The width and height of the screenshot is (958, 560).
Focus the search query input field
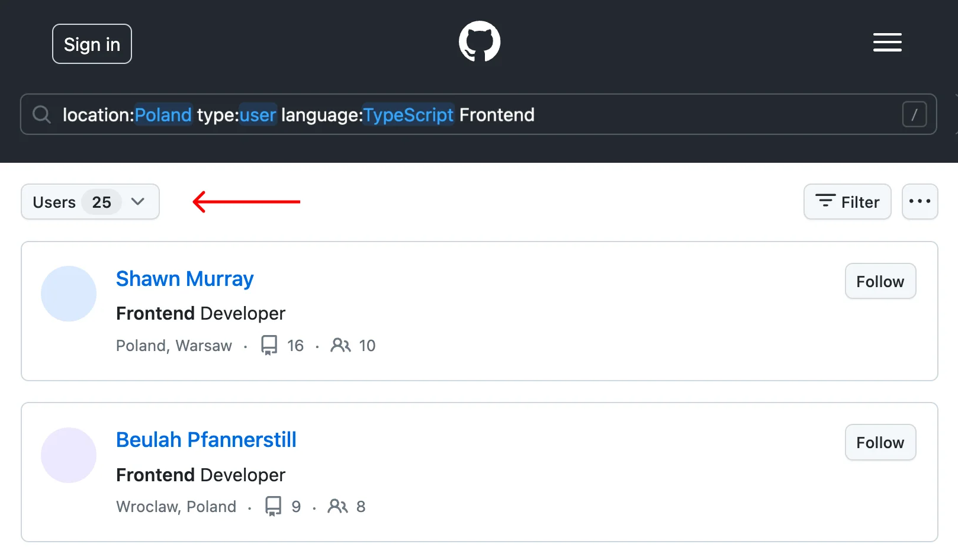point(711,114)
